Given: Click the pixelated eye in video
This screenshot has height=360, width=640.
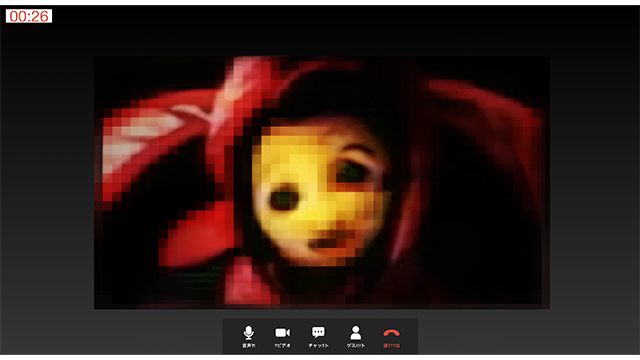Looking at the screenshot, I should [284, 199].
